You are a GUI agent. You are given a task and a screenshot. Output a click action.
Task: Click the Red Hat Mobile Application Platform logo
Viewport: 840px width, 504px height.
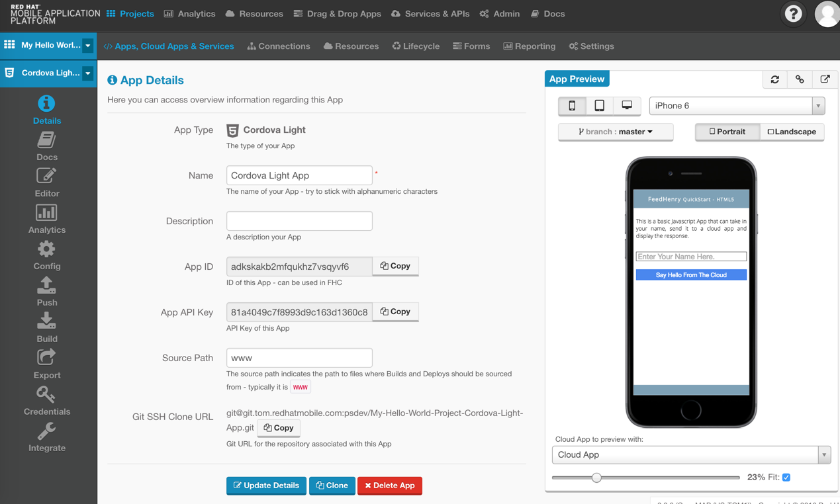pyautogui.click(x=55, y=14)
